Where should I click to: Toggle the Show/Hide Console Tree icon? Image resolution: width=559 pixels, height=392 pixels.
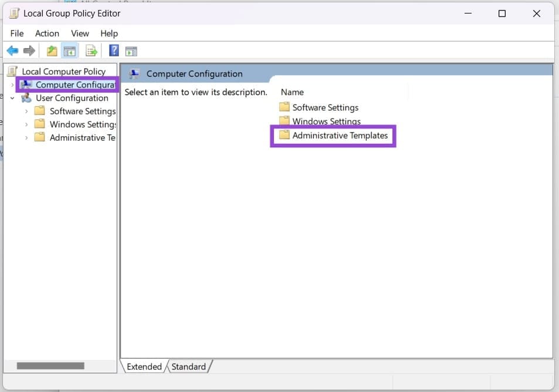[70, 50]
